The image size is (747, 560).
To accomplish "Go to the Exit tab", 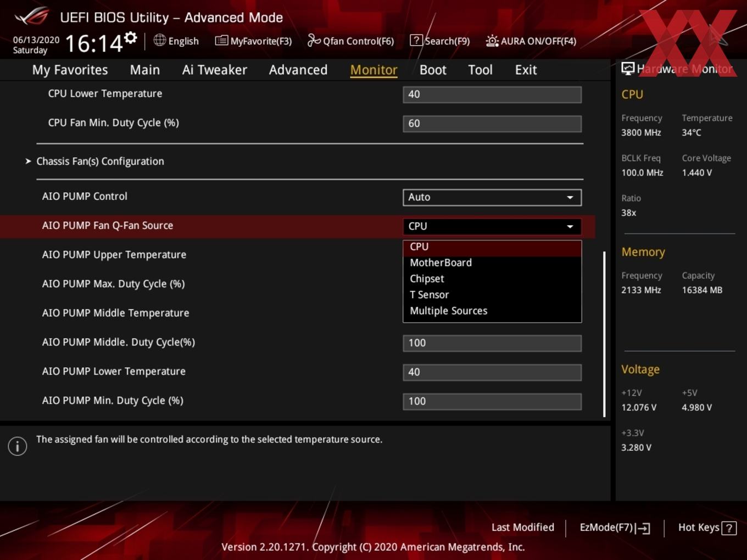I will (526, 70).
